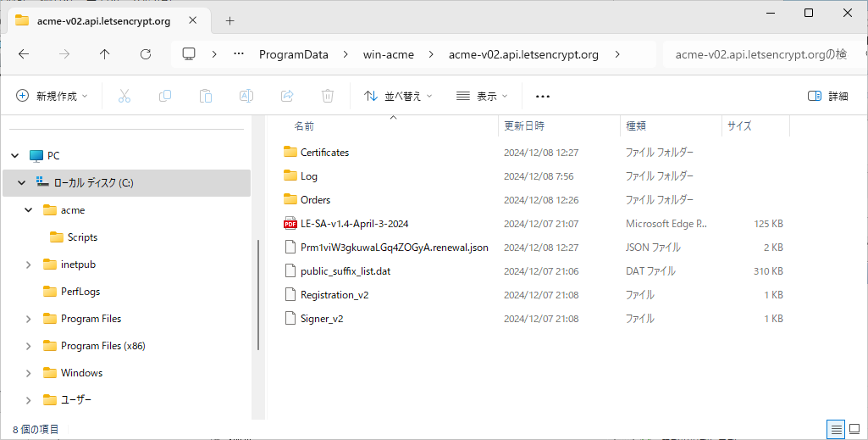Expand the ユーザー folder node

[29, 400]
